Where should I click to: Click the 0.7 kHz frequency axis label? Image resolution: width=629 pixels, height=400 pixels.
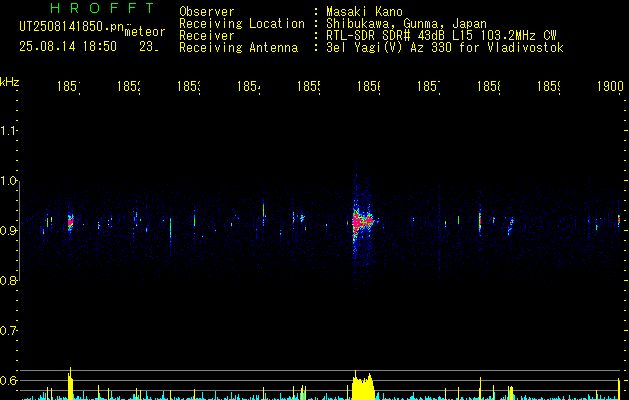click(x=8, y=331)
